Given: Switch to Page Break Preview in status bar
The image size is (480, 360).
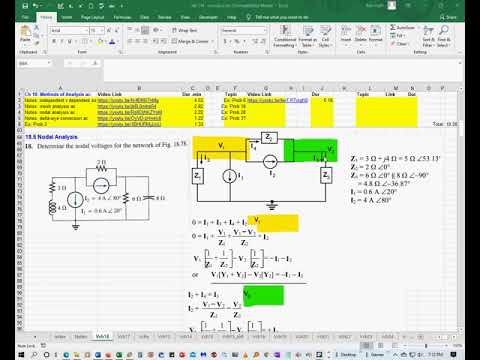Looking at the screenshot, I should pyautogui.click(x=395, y=346).
